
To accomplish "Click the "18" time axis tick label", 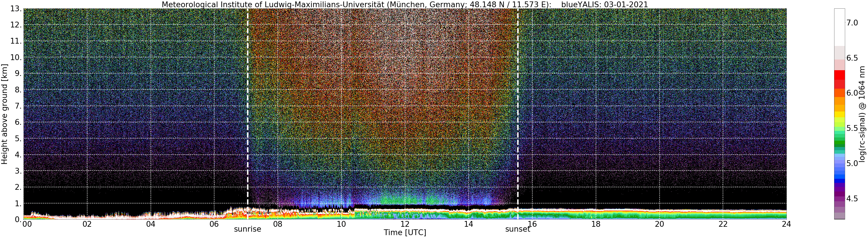I will pos(596,224).
